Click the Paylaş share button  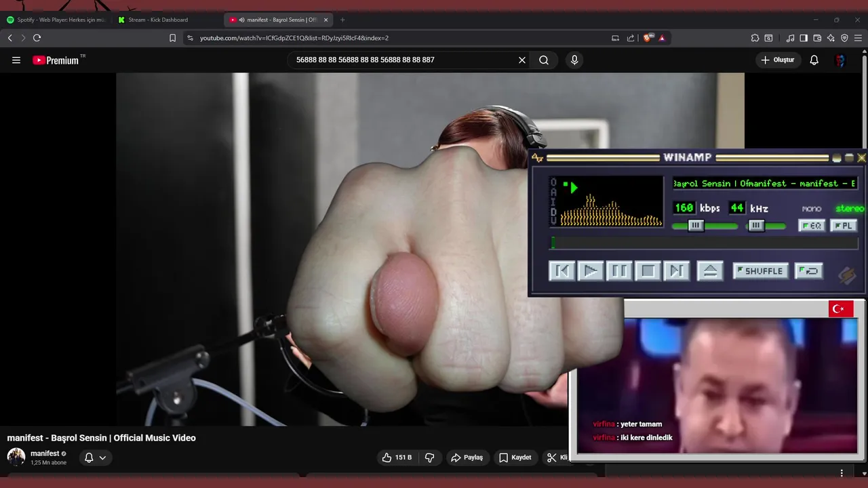(x=467, y=457)
